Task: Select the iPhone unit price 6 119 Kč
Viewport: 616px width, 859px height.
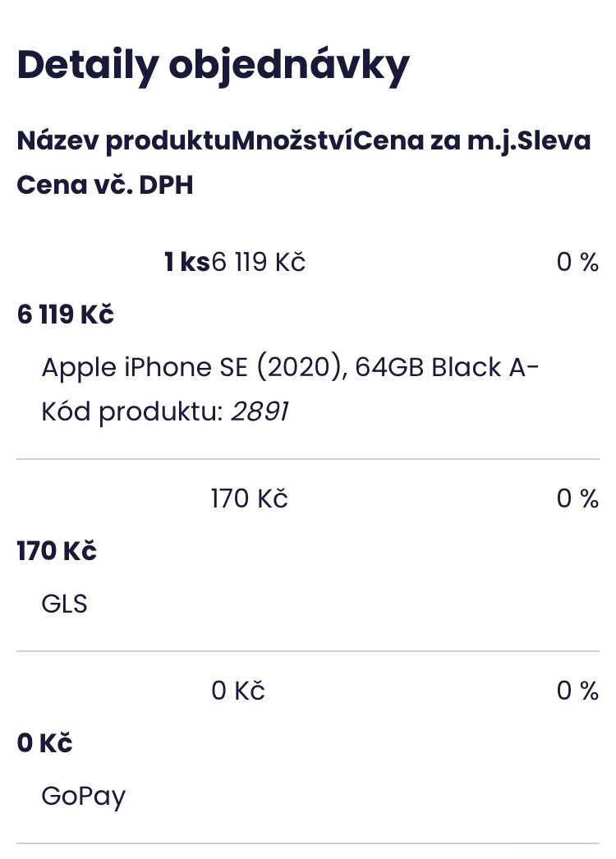Action: 259,263
